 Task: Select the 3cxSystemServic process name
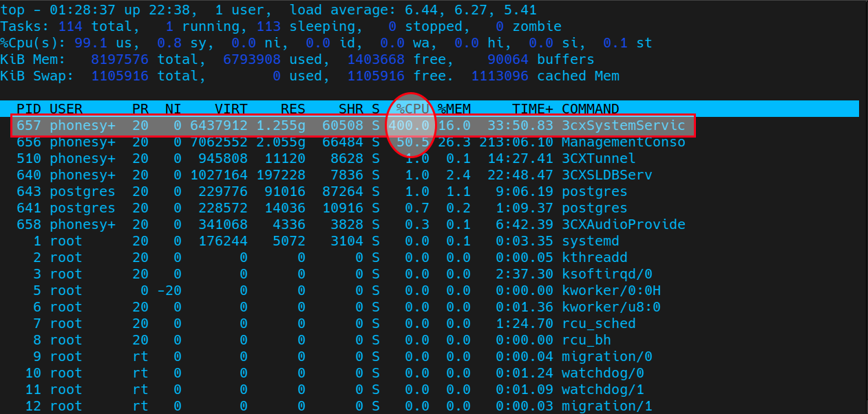[623, 126]
